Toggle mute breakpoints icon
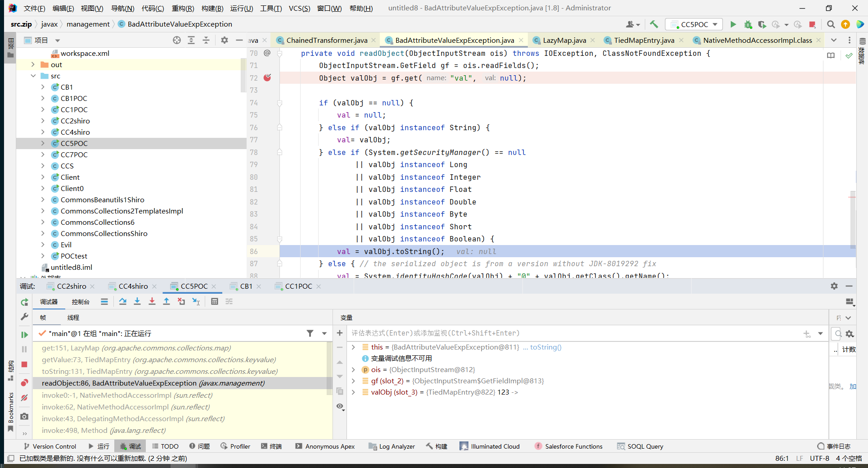Screen dimensions: 868x468 (x=24, y=398)
